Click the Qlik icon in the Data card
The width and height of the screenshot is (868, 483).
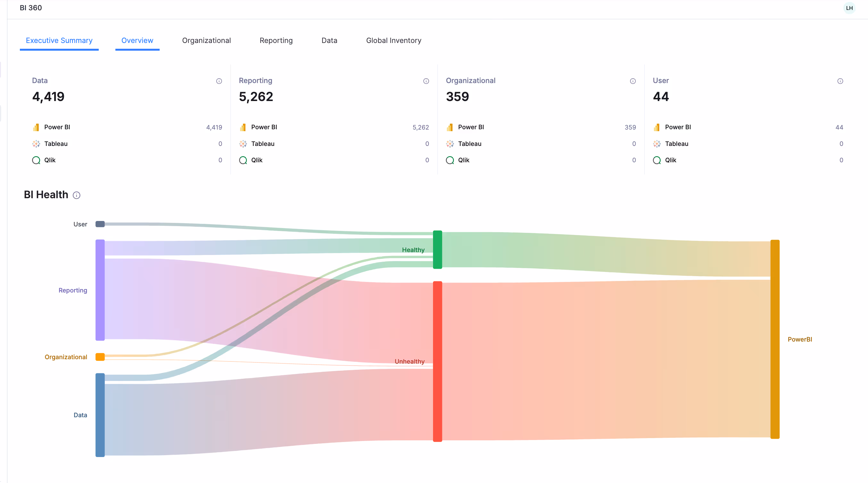[x=36, y=160]
